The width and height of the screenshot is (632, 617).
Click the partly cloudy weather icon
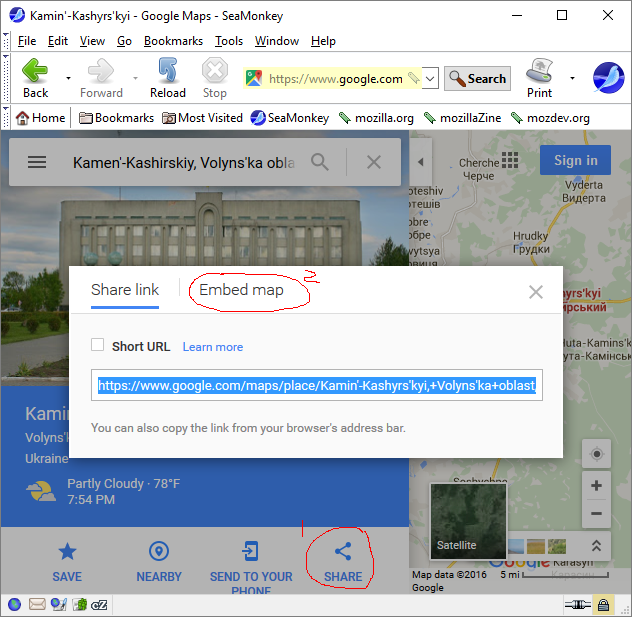(41, 491)
